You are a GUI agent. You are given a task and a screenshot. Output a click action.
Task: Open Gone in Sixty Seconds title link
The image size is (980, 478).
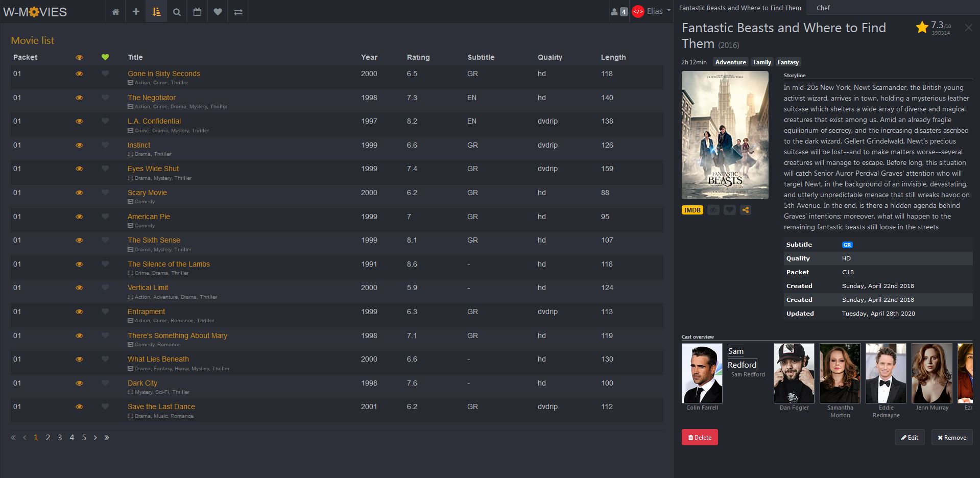pos(164,74)
